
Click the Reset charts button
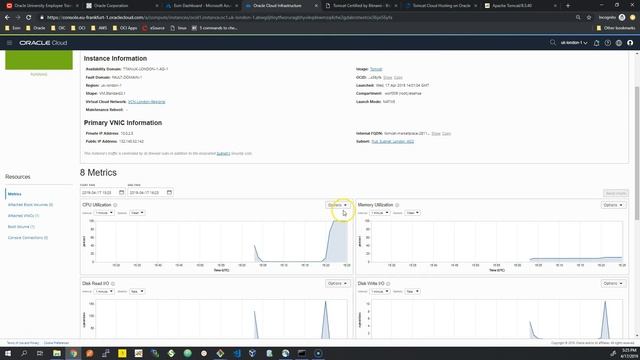pyautogui.click(x=616, y=193)
